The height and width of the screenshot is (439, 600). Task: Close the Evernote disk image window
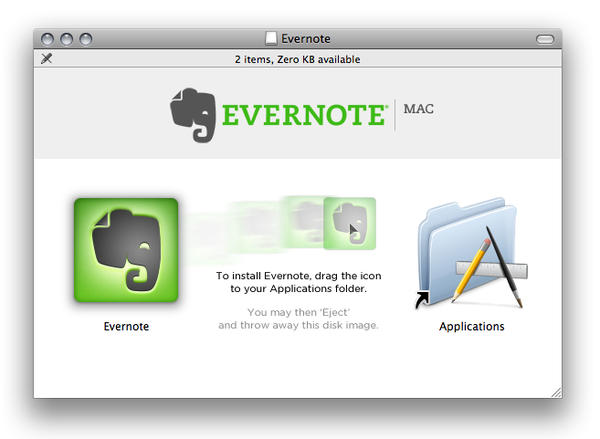click(x=47, y=39)
